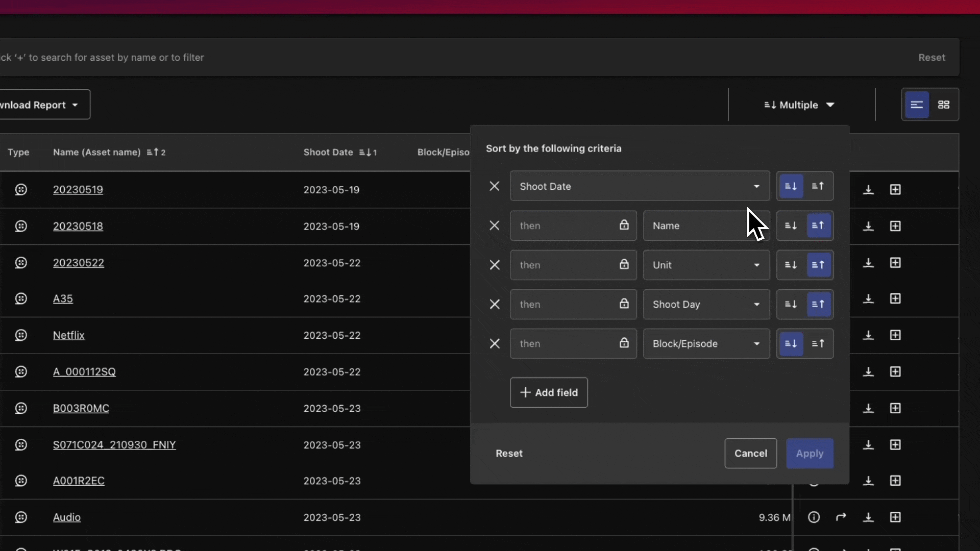Add A35 to collection
The image size is (980, 551).
(x=895, y=298)
